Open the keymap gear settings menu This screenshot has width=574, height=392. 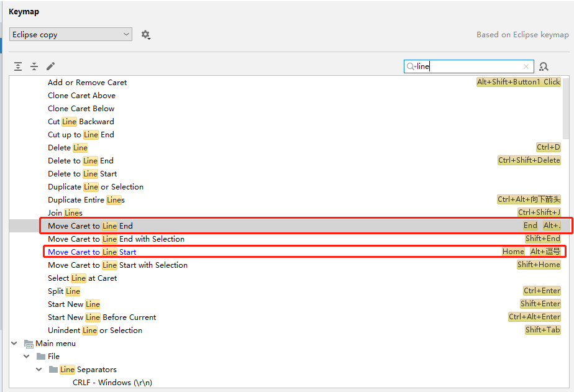[146, 35]
